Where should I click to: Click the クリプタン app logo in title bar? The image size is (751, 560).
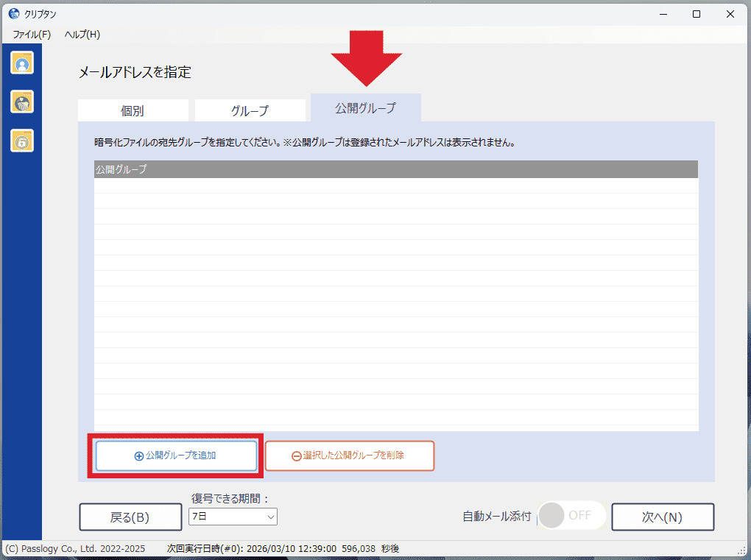(13, 14)
